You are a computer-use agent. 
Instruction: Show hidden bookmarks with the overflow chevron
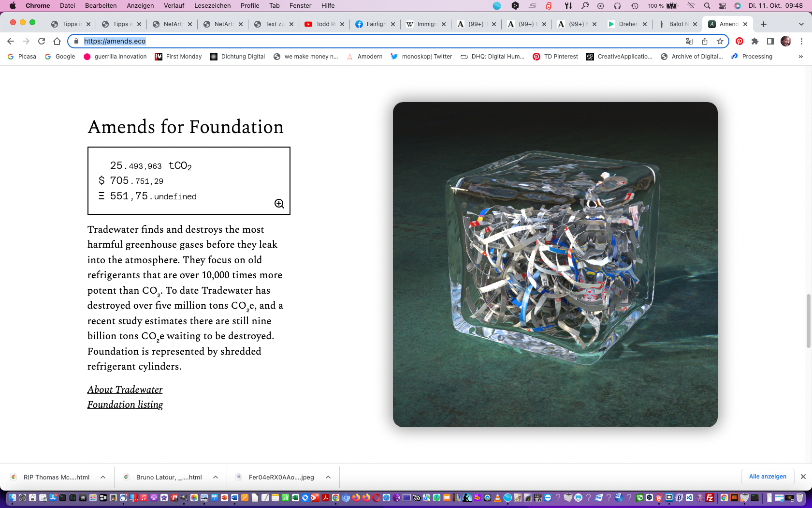[x=801, y=57]
